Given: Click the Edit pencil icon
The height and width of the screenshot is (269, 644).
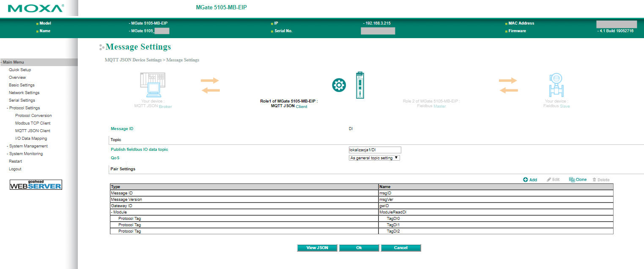Looking at the screenshot, I should [x=549, y=180].
